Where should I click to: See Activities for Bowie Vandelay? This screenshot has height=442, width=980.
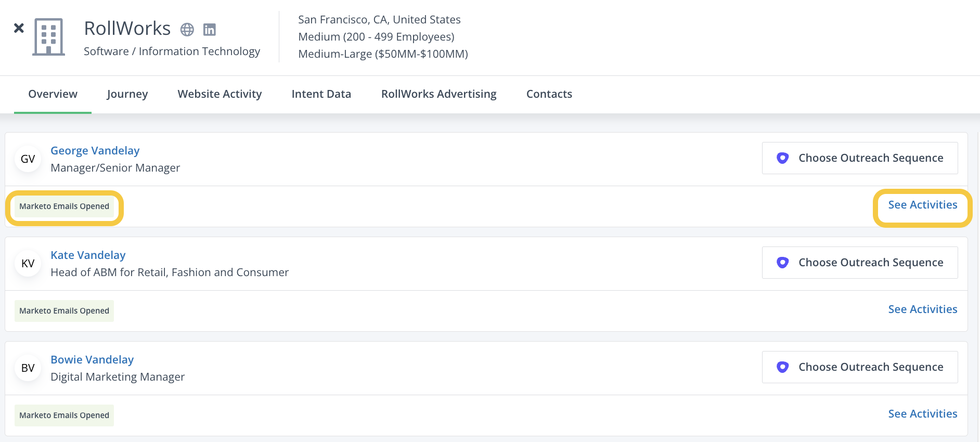click(x=923, y=414)
